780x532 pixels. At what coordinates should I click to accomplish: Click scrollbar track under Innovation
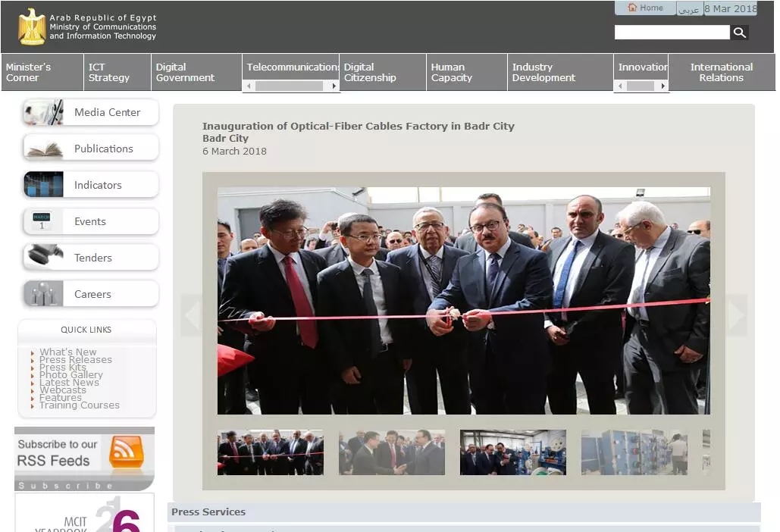tap(641, 86)
